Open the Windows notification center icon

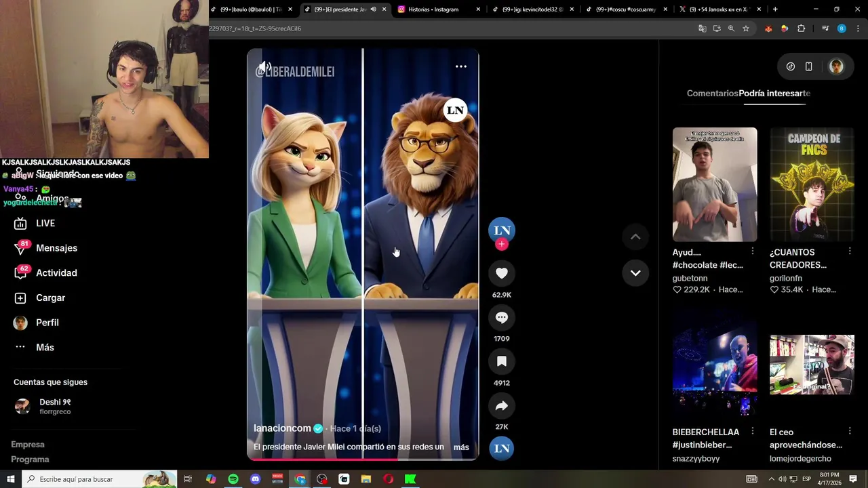click(853, 479)
